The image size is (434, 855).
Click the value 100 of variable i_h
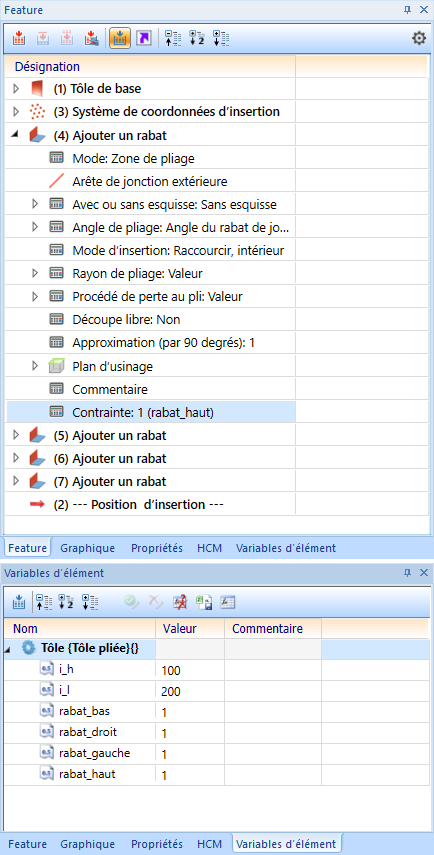[171, 670]
